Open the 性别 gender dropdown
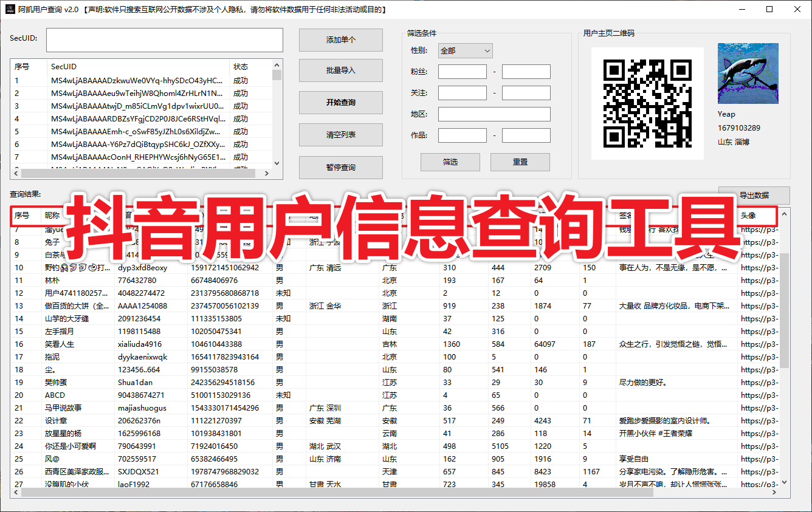812x512 pixels. (x=481, y=50)
